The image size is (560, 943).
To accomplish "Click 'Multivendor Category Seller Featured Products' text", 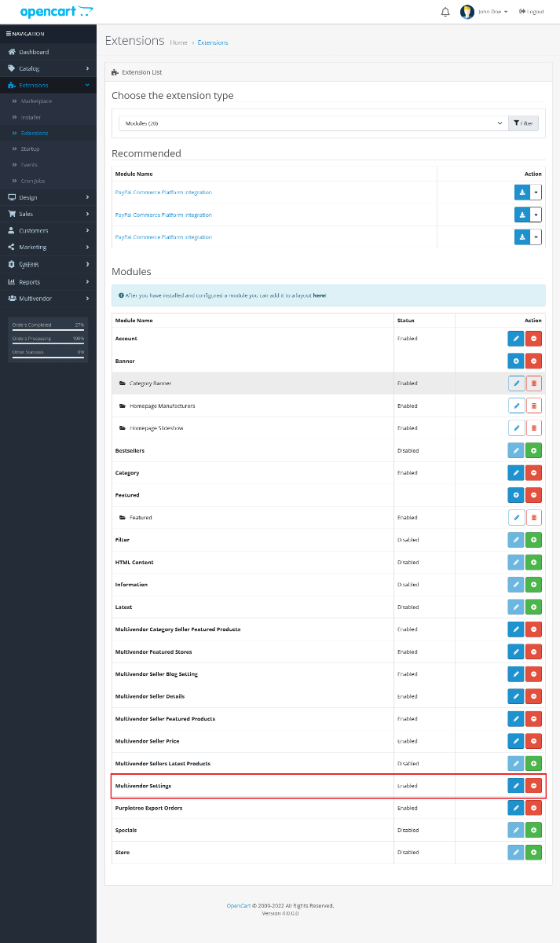I will point(178,629).
